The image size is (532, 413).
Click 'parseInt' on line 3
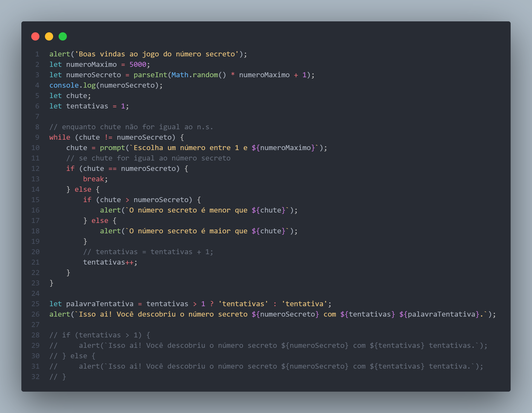click(150, 75)
